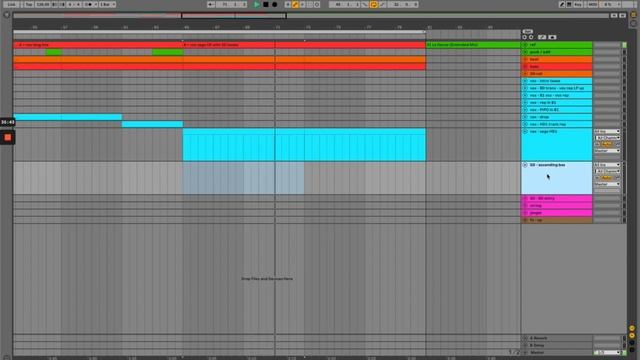Toggle the MIDI map mode button
This screenshot has width=640, height=360.
click(x=593, y=4)
